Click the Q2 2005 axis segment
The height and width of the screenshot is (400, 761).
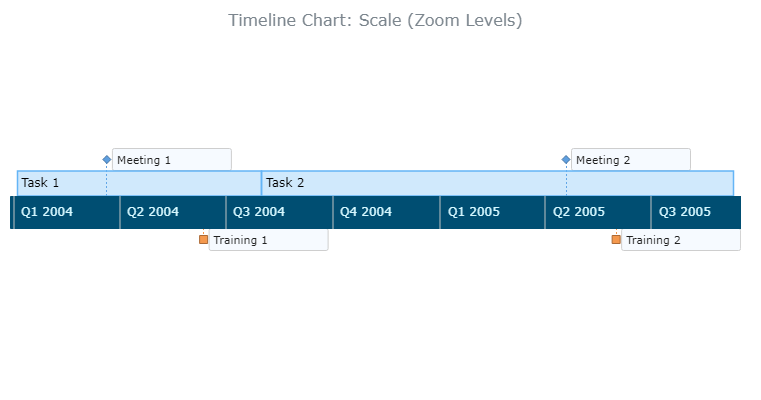point(598,212)
